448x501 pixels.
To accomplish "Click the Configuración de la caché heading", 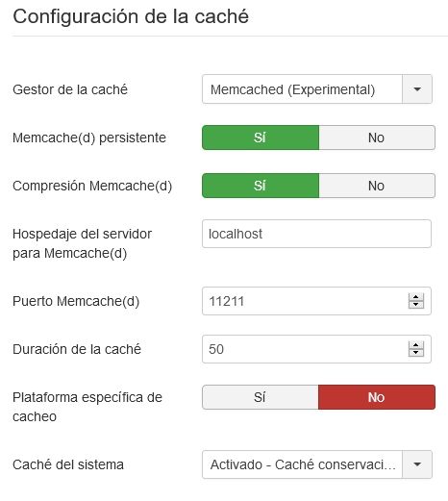I will (x=131, y=16).
